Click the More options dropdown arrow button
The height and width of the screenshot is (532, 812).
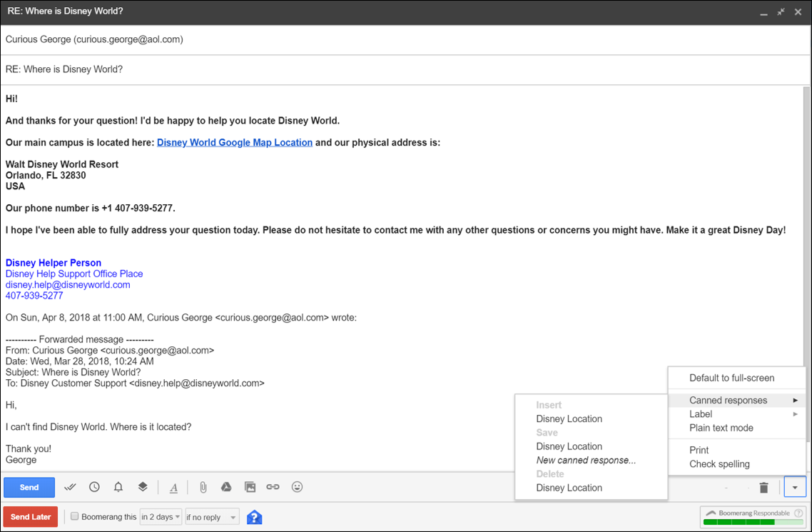point(795,488)
